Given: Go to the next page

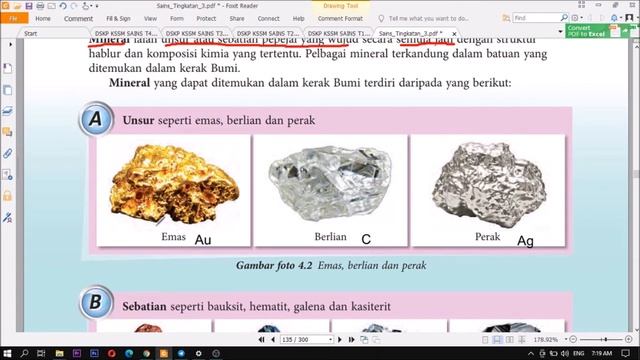Looking at the screenshot, I should point(340,340).
